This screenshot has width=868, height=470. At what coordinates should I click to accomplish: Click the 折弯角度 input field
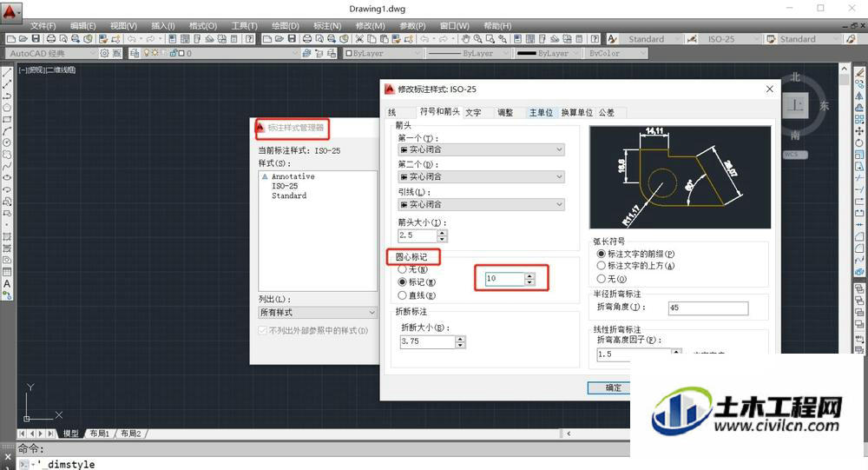tap(708, 308)
